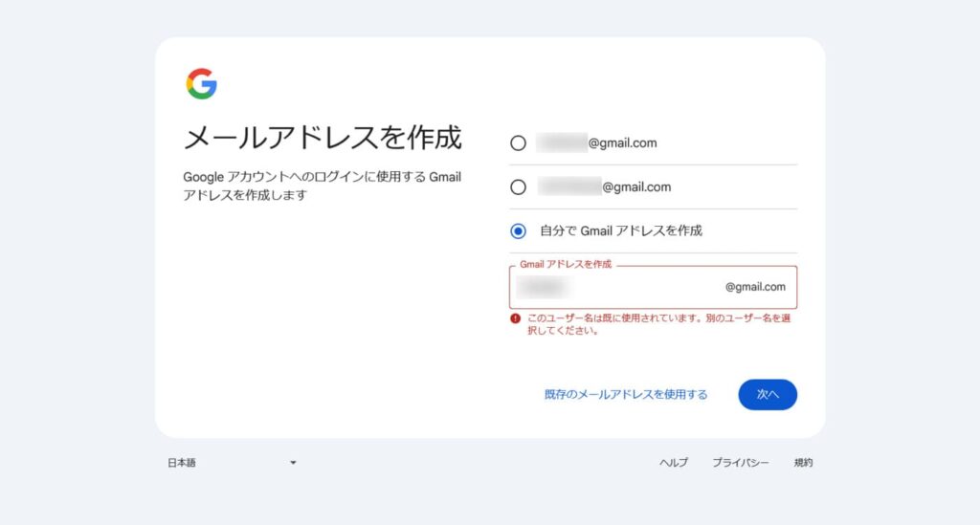Click the Google logo

point(201,83)
